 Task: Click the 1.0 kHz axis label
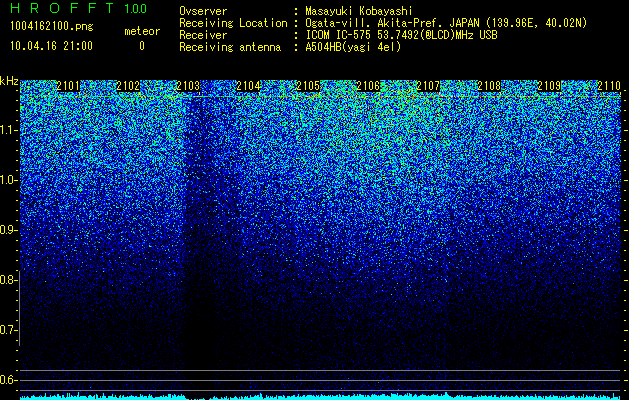click(8, 180)
